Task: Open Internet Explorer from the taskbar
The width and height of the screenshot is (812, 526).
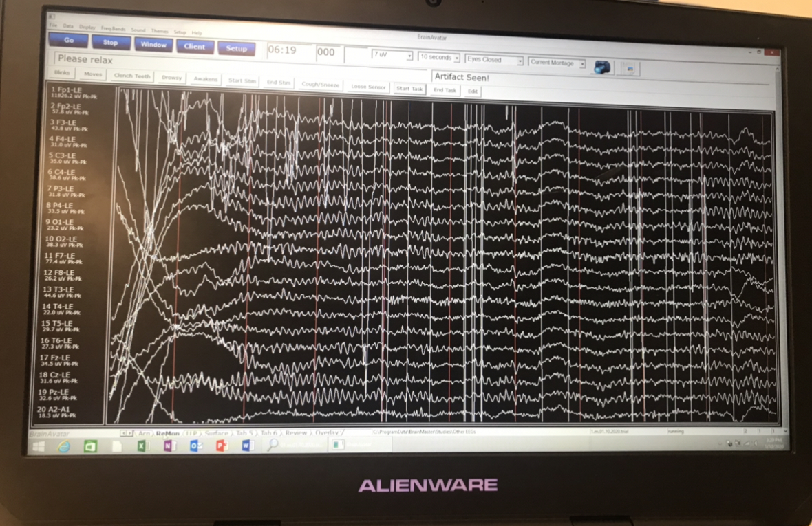Action: (64, 446)
